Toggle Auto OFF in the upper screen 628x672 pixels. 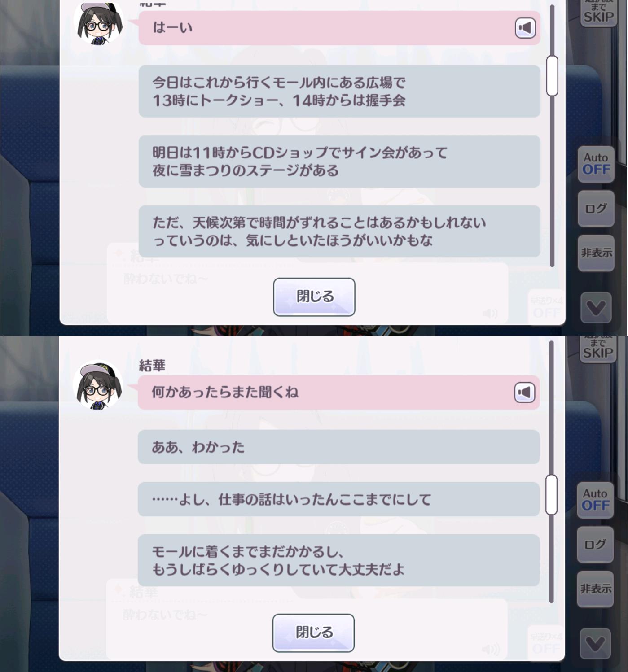(596, 164)
